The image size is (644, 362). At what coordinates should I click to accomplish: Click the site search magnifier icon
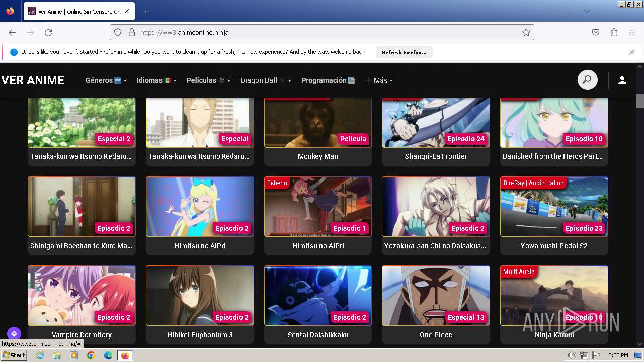point(587,80)
